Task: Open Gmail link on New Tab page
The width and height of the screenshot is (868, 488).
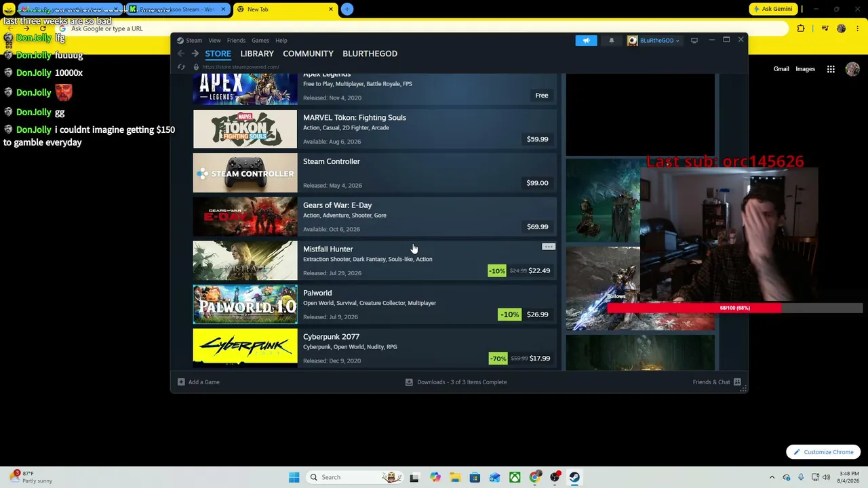Action: point(781,69)
